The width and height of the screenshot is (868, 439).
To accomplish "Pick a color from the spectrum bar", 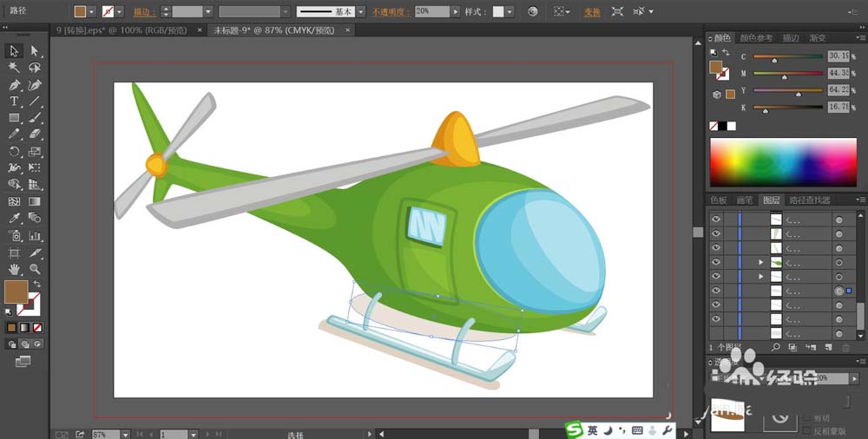I will (x=783, y=162).
